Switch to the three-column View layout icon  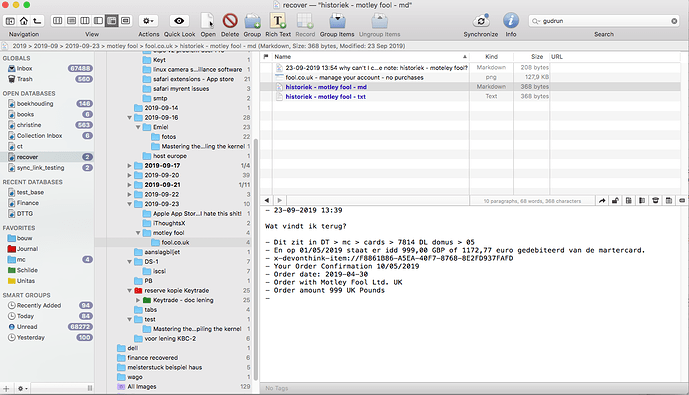pos(85,21)
